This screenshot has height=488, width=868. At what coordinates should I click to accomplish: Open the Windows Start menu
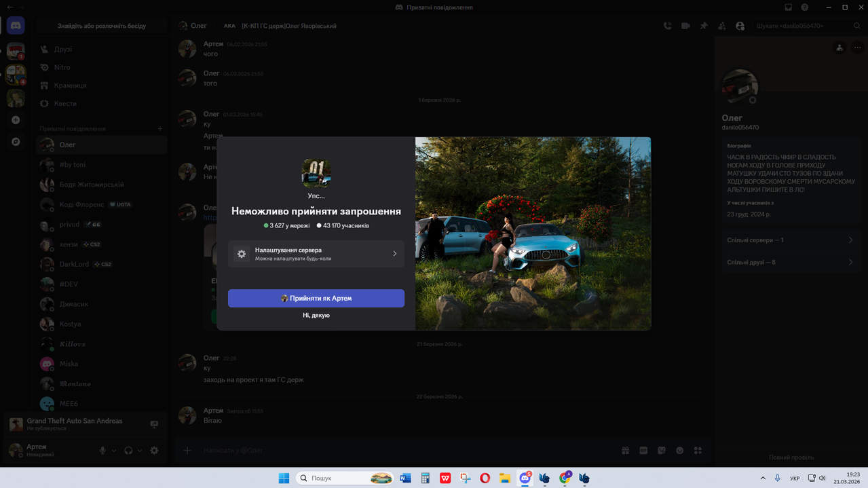pos(284,478)
